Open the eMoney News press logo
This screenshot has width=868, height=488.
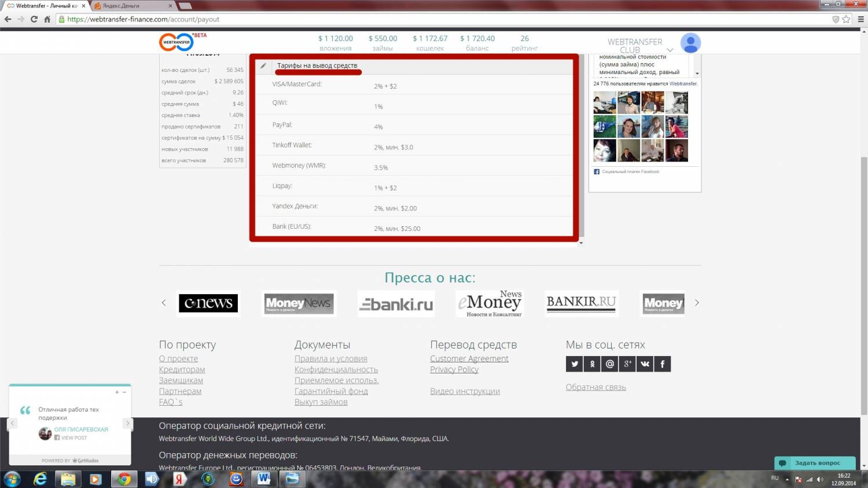(x=490, y=303)
